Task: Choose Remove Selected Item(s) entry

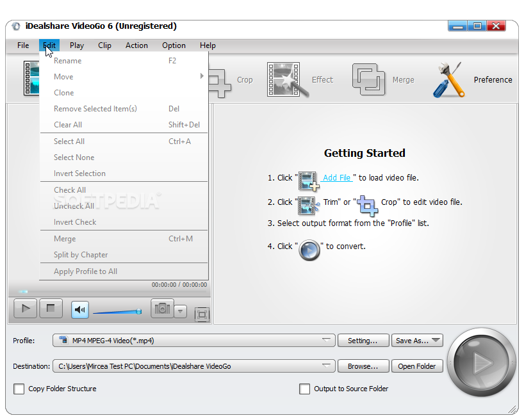Action: click(x=124, y=109)
